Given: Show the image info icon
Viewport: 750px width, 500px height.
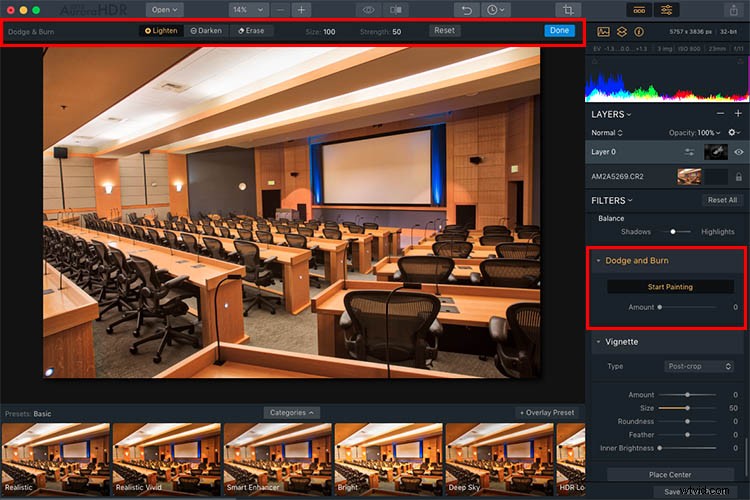Looking at the screenshot, I should point(639,32).
